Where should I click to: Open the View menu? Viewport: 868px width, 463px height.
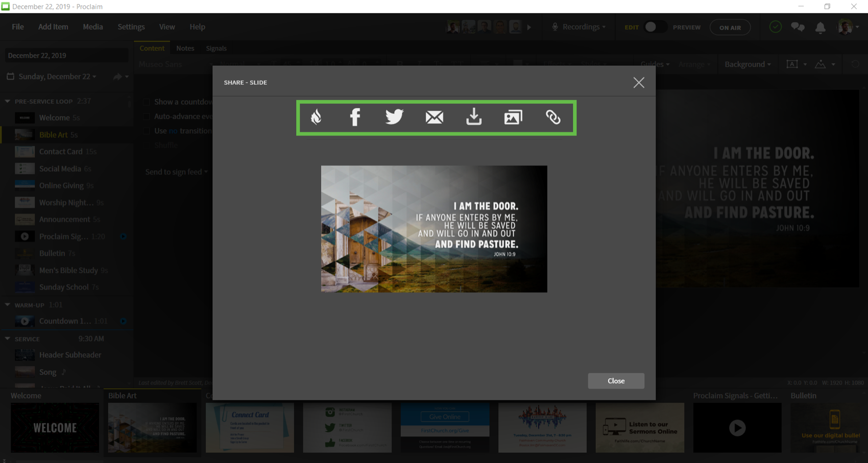[167, 27]
